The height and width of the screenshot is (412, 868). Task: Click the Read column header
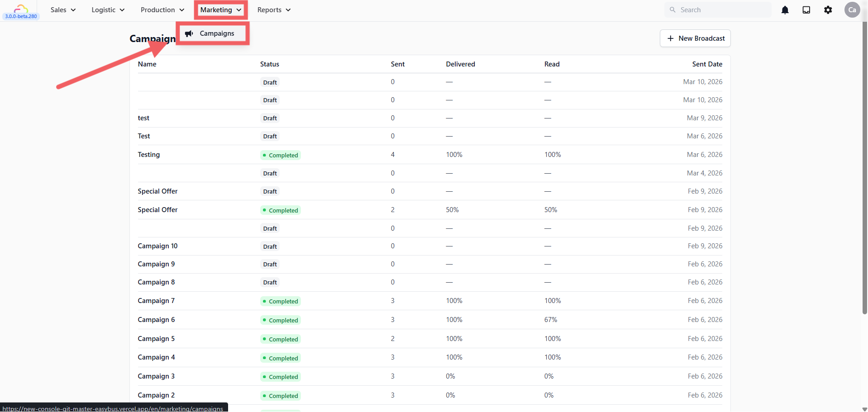point(552,64)
